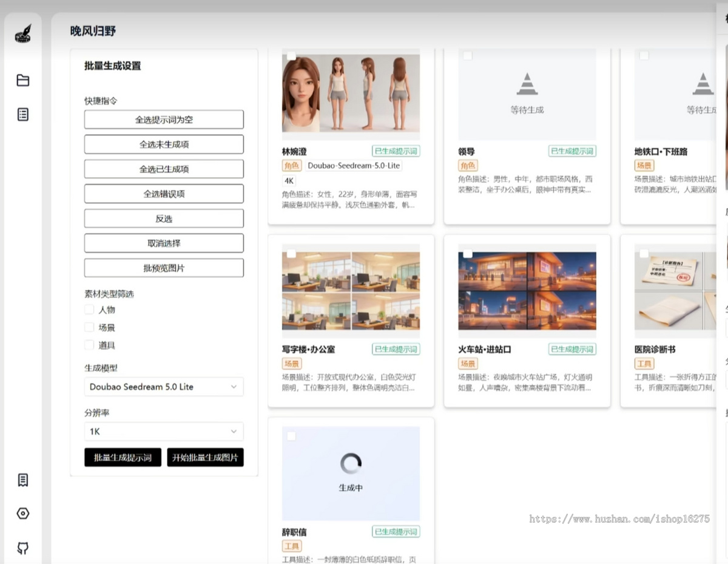
Task: Click the cone icon on 地铁口·下班路 card
Action: coord(703,84)
